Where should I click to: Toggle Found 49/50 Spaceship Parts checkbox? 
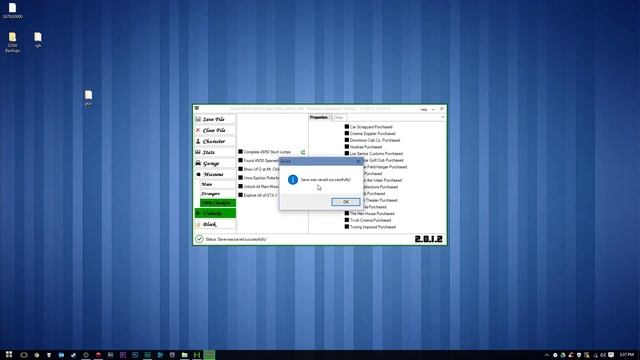240,160
